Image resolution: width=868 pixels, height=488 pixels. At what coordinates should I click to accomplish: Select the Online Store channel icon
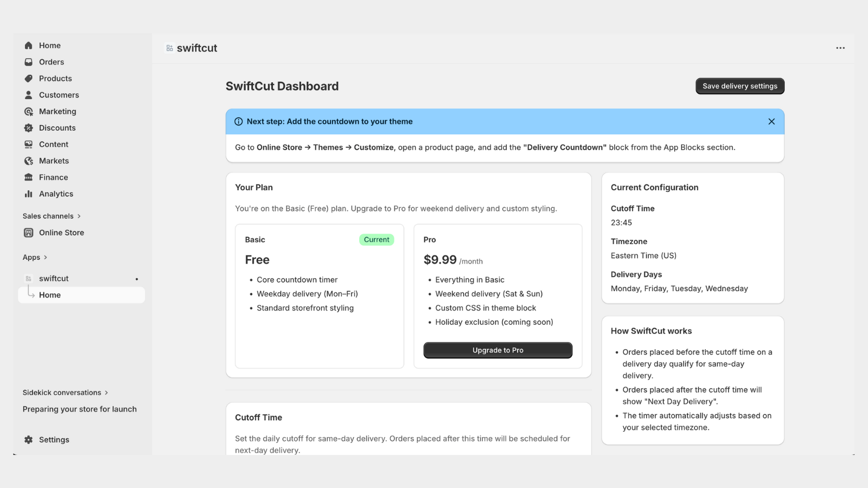[x=28, y=233]
